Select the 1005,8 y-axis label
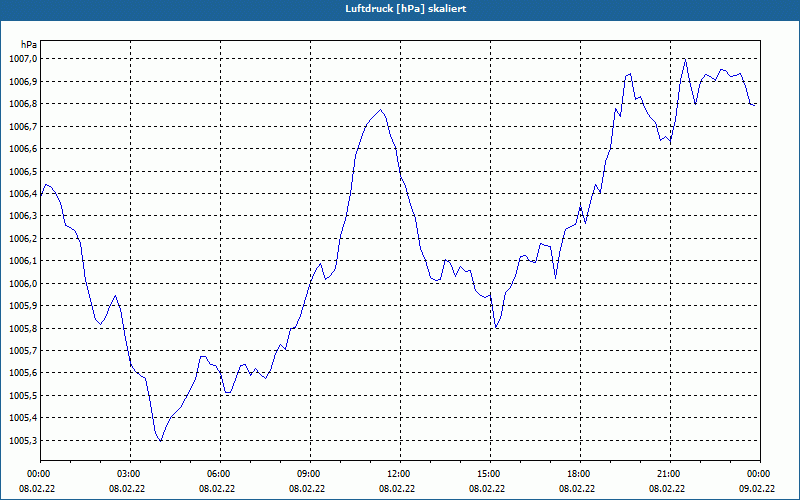This screenshot has width=800, height=500. tap(23, 329)
